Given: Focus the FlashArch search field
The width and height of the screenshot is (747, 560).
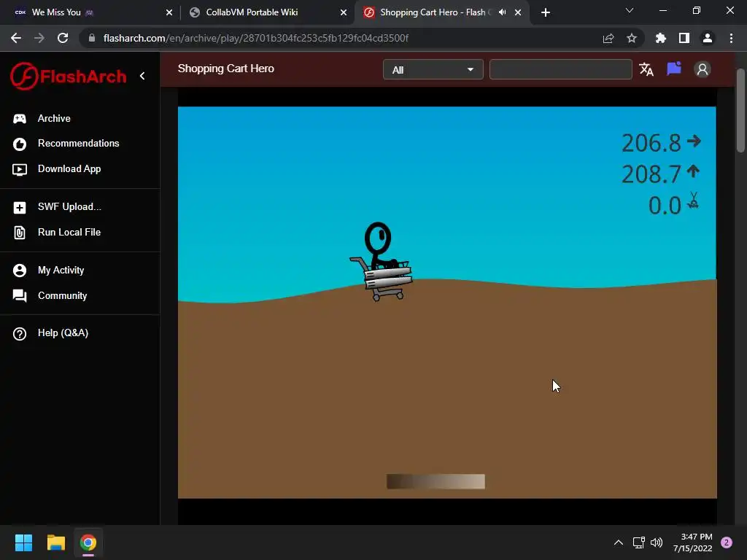Looking at the screenshot, I should point(560,69).
